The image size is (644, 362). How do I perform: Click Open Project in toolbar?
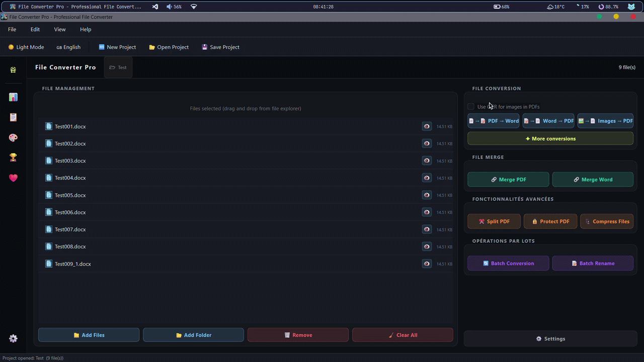(169, 47)
